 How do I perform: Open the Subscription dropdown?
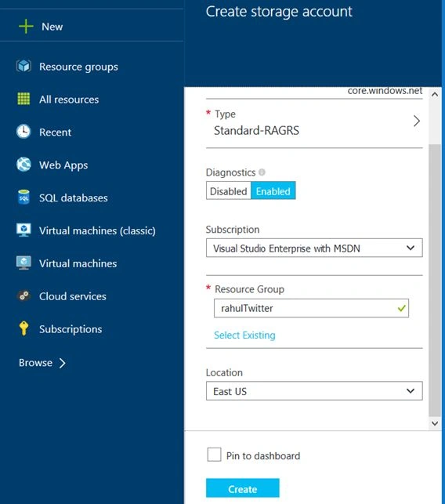point(314,248)
